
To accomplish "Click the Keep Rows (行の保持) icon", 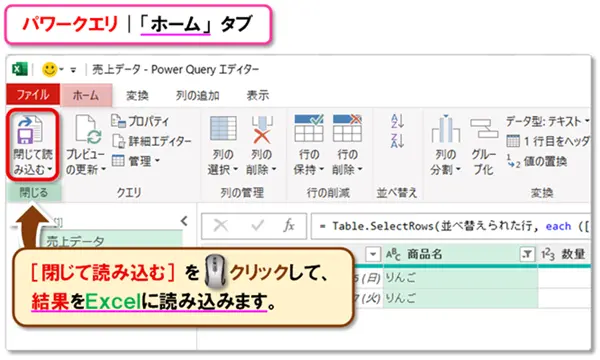I will coord(309,128).
